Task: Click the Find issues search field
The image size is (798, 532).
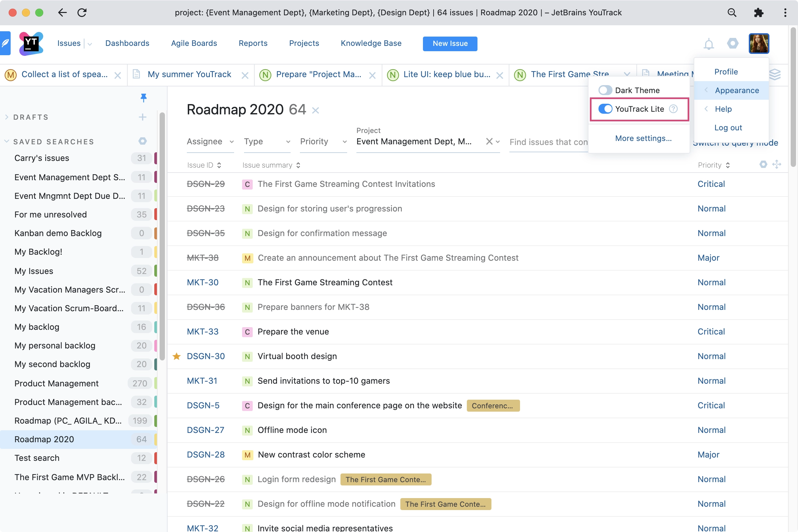Action: [549, 142]
